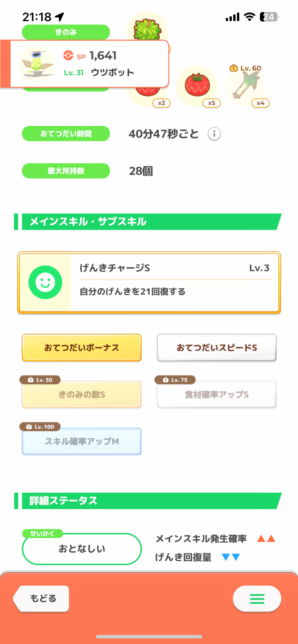Select the おてつだいスピードS sub skill
The width and height of the screenshot is (298, 644).
click(x=217, y=348)
